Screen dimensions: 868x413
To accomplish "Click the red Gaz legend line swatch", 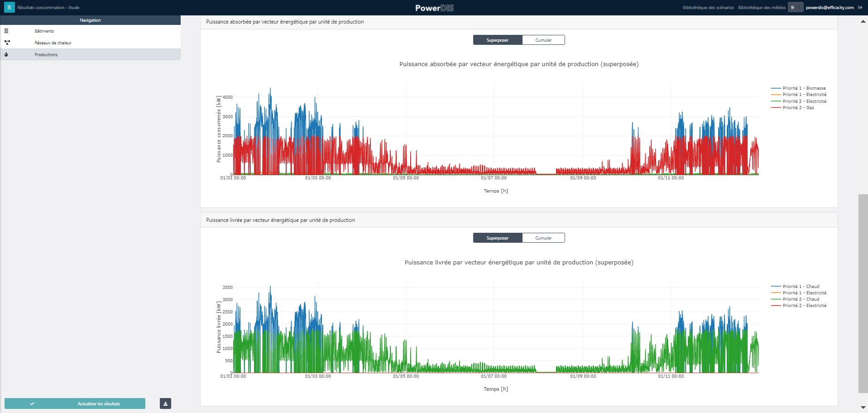I will coord(776,108).
